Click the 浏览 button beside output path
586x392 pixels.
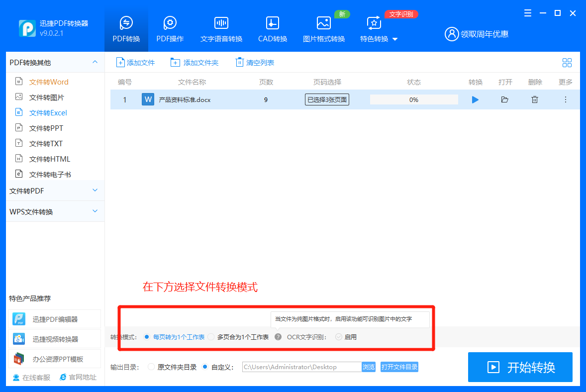click(369, 367)
